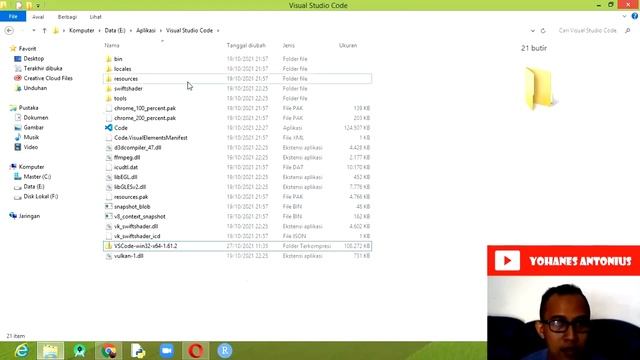Click Komputer in the address breadcrumb
The width and height of the screenshot is (640, 360).
pos(82,31)
